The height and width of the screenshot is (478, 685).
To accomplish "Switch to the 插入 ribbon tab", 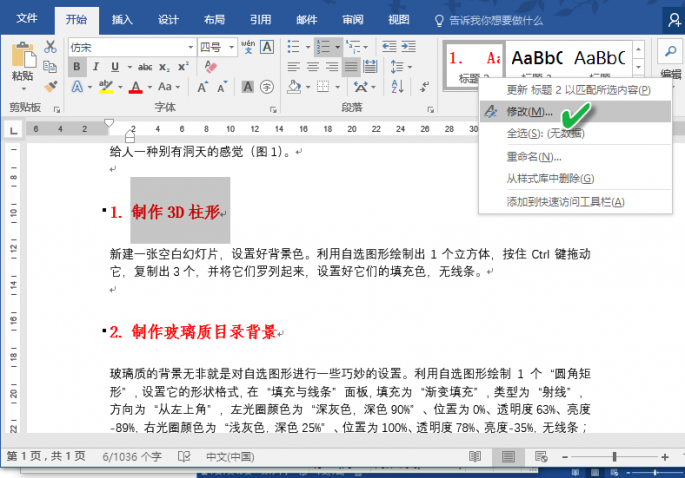I will (122, 19).
